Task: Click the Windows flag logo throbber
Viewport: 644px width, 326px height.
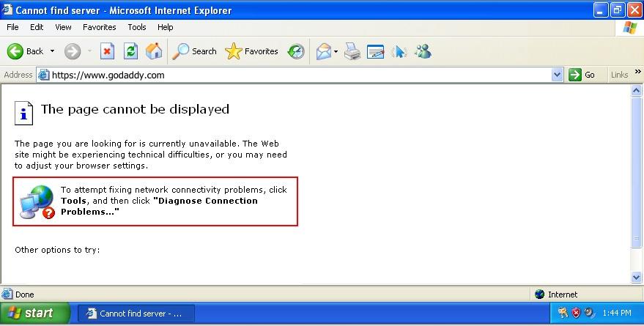Action: coord(629,28)
